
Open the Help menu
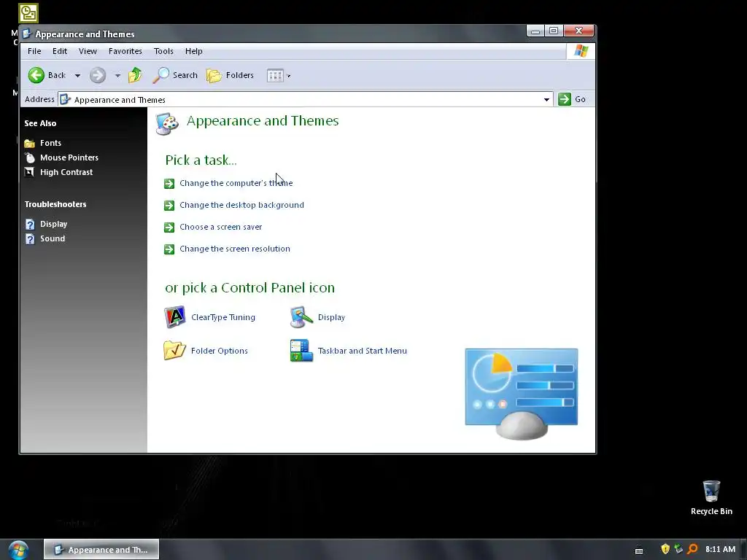pos(194,51)
